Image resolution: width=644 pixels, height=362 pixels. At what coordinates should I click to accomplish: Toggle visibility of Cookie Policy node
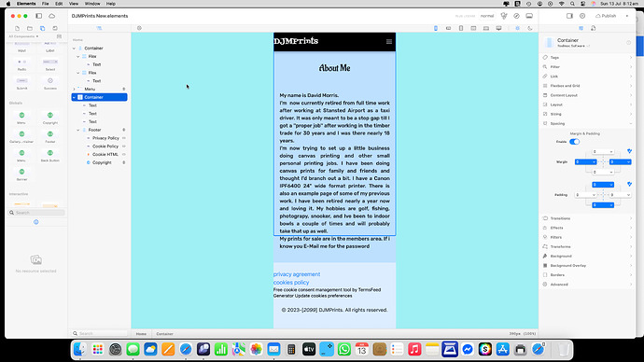(x=123, y=146)
